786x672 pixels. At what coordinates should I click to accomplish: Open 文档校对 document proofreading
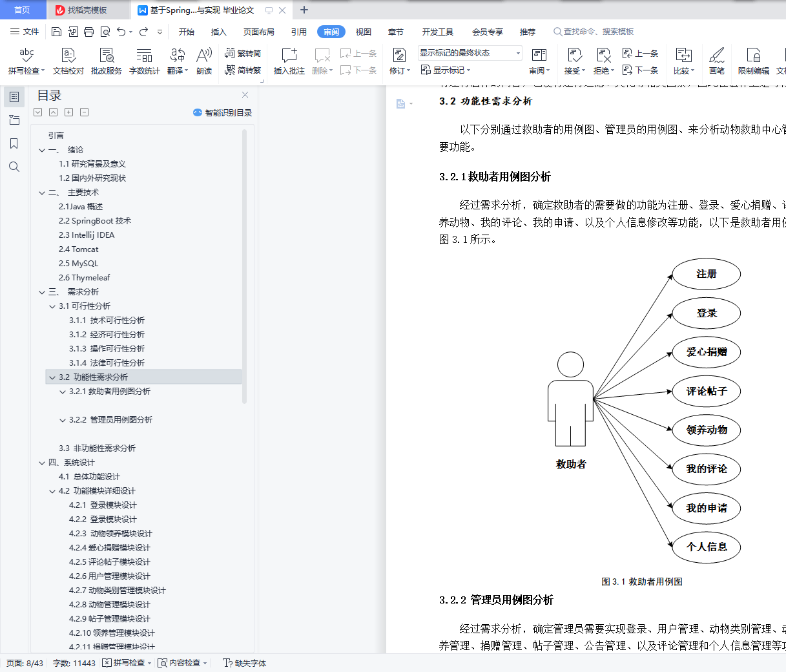coord(68,61)
